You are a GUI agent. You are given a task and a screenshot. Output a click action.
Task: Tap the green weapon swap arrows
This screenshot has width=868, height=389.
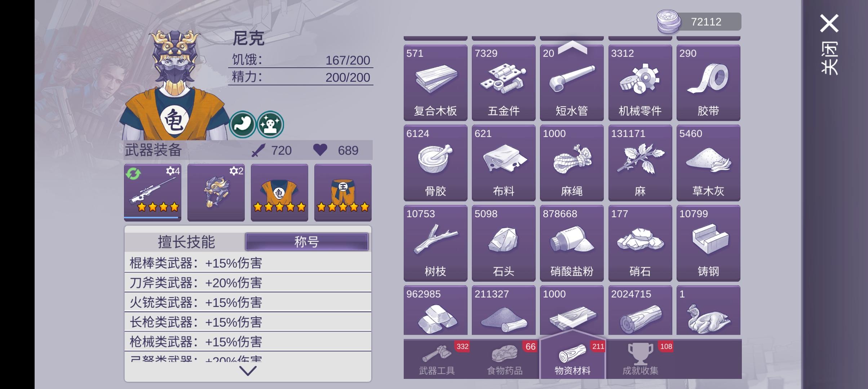click(133, 174)
